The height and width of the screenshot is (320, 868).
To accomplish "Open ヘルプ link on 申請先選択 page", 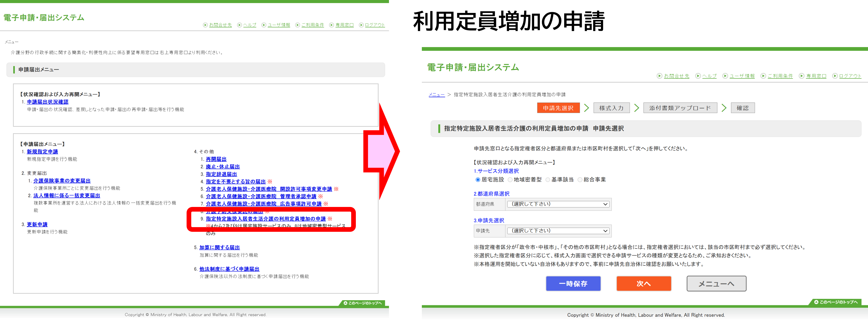I will pos(709,76).
